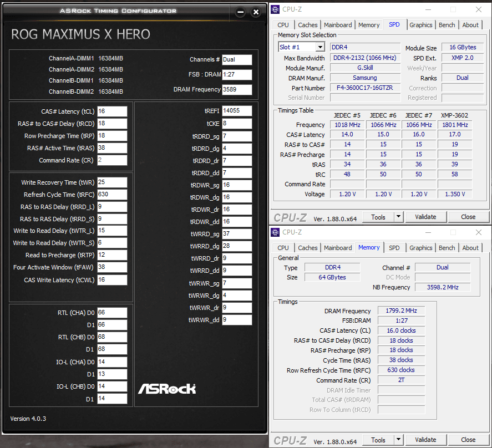Open Bench tab in upper CPU-Z window
The width and height of the screenshot is (492, 448).
447,25
